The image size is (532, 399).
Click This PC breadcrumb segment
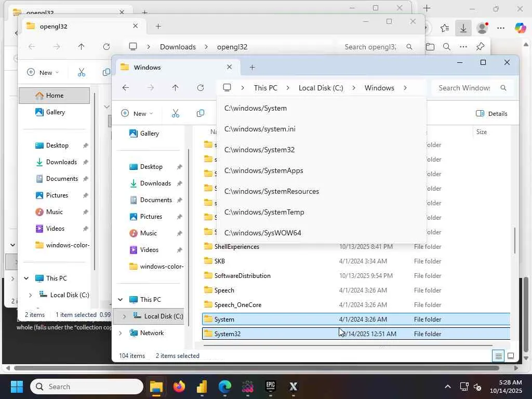pos(265,88)
